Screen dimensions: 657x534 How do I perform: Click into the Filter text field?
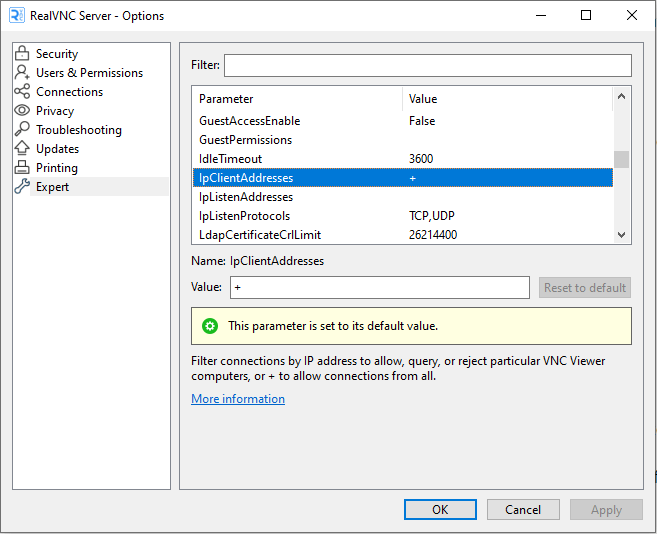click(x=427, y=66)
